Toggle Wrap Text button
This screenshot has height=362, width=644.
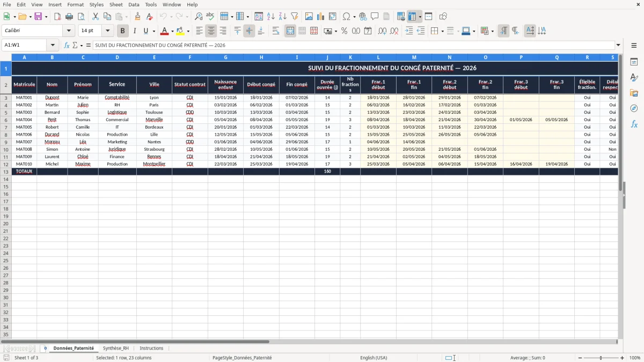pyautogui.click(x=275, y=31)
